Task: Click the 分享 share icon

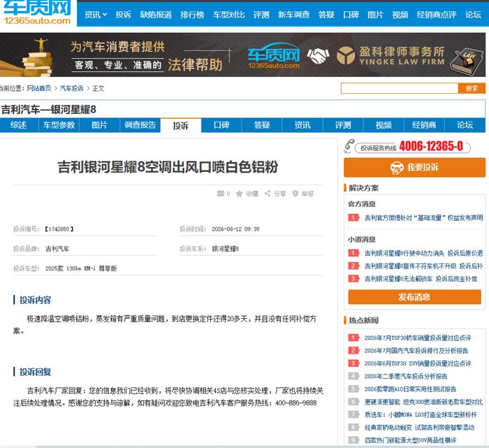Action: click(268, 194)
